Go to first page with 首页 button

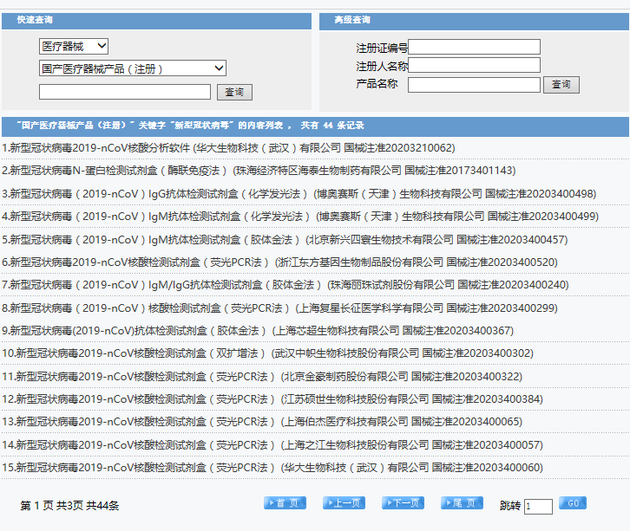click(x=284, y=503)
